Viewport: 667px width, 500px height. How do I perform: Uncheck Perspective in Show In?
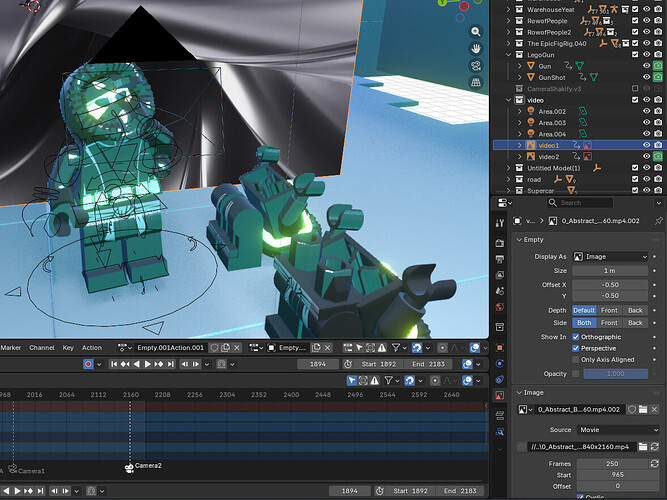coord(576,348)
